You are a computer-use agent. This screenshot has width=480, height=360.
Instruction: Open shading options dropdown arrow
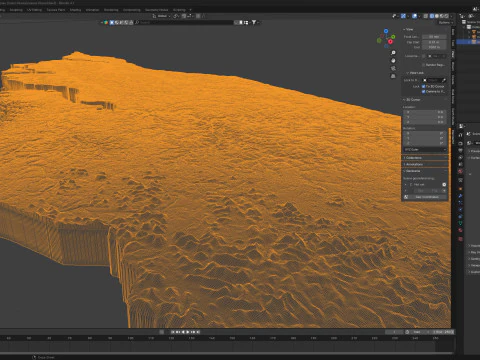point(452,16)
